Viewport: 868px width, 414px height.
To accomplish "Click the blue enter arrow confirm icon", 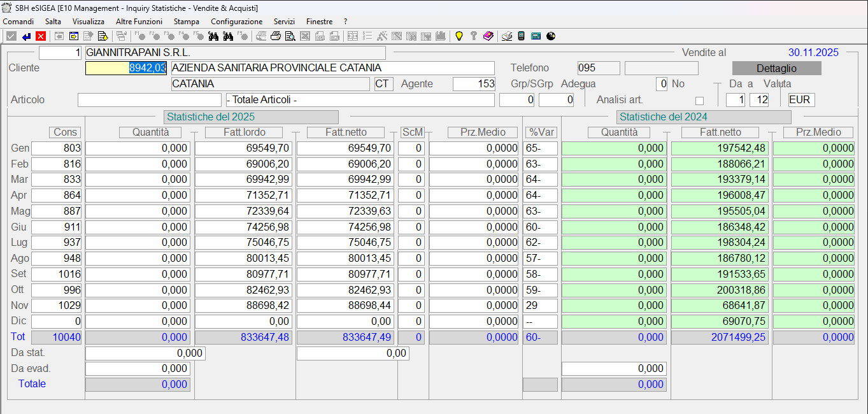I will (26, 36).
